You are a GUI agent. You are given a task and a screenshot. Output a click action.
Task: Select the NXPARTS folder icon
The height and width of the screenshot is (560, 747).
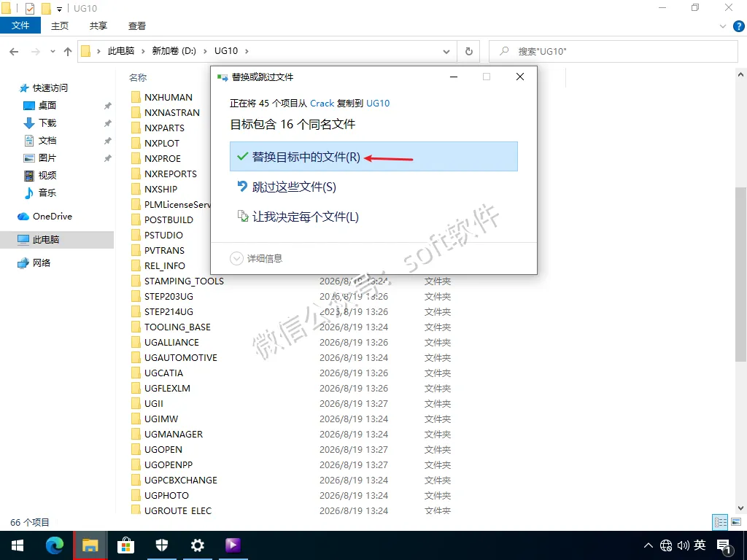click(136, 128)
